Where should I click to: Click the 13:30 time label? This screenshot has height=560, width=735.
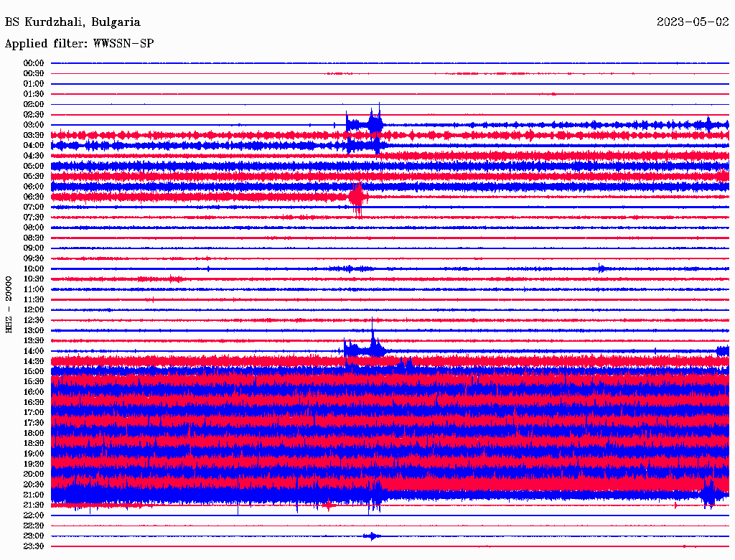coord(34,340)
